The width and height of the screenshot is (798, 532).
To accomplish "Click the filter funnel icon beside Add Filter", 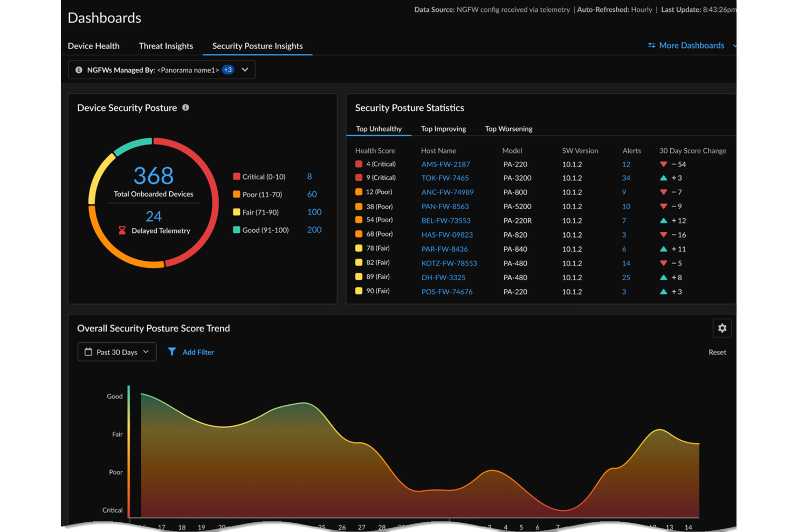I will [173, 351].
